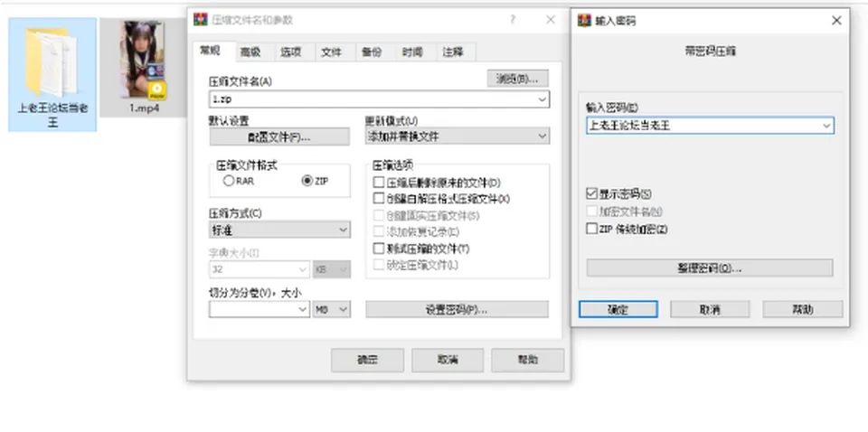Switch to the 常规 tab
The width and height of the screenshot is (868, 432).
coord(211,51)
